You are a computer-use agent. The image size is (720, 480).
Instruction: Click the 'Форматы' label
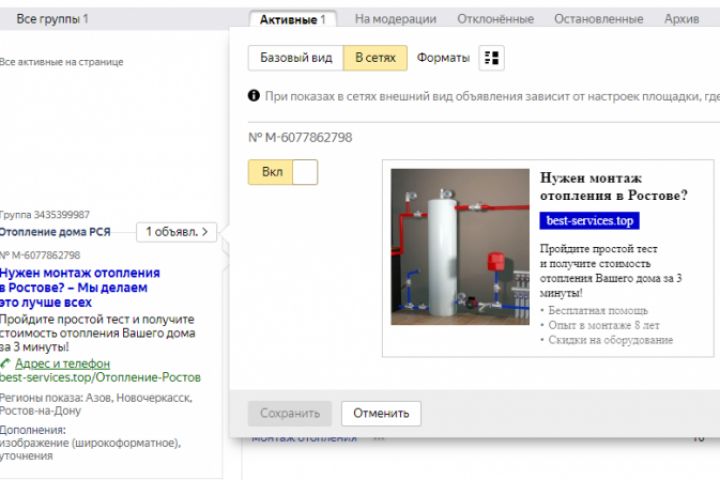point(443,58)
